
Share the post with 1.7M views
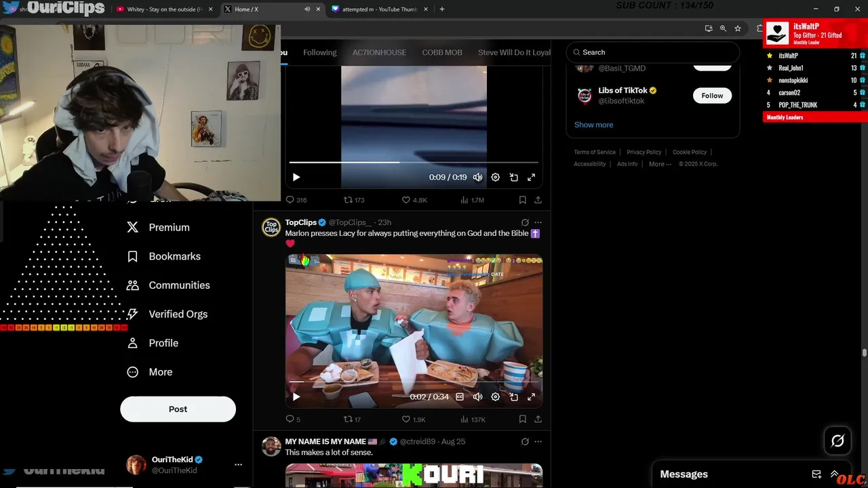[x=538, y=200]
